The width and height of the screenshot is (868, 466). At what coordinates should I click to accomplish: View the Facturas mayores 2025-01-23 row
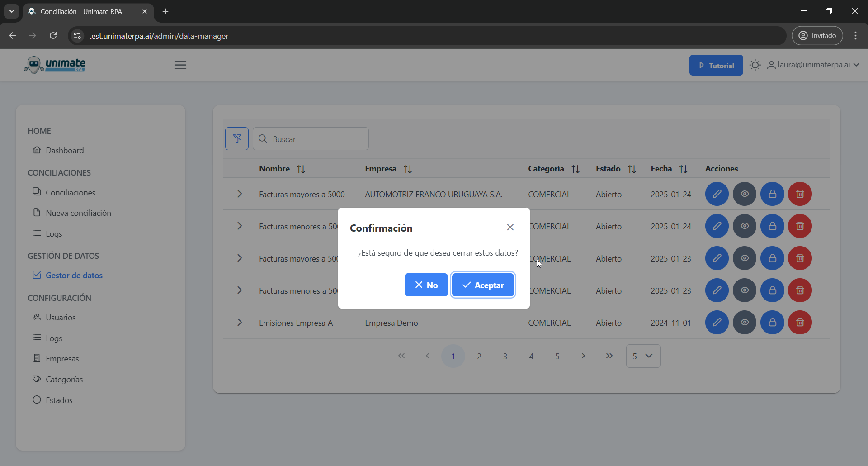tap(745, 258)
